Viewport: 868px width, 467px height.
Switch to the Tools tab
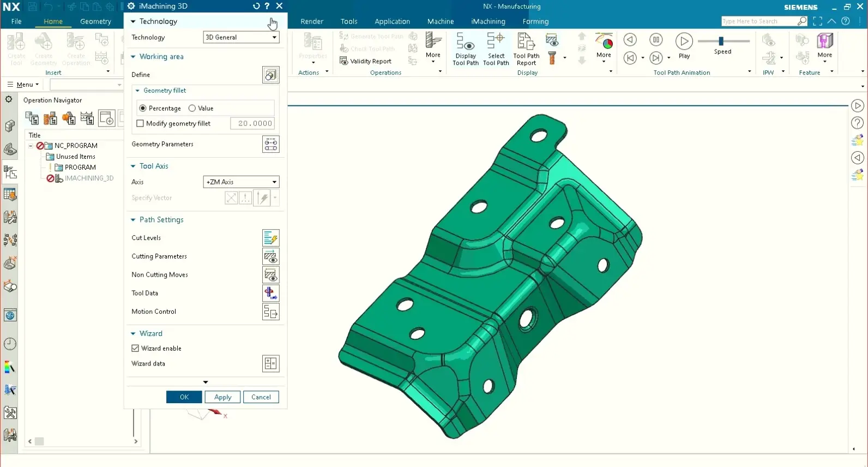point(349,21)
